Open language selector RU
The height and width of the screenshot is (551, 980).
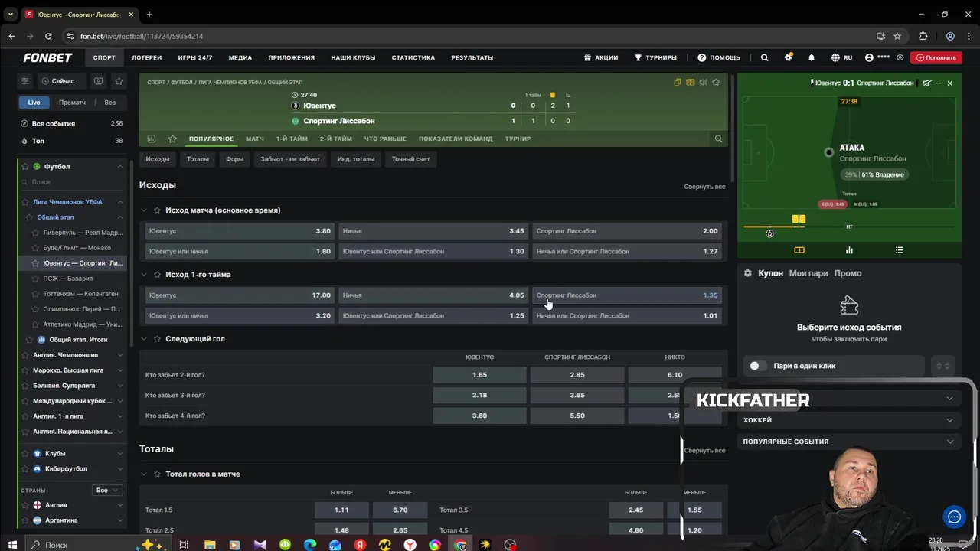841,57
